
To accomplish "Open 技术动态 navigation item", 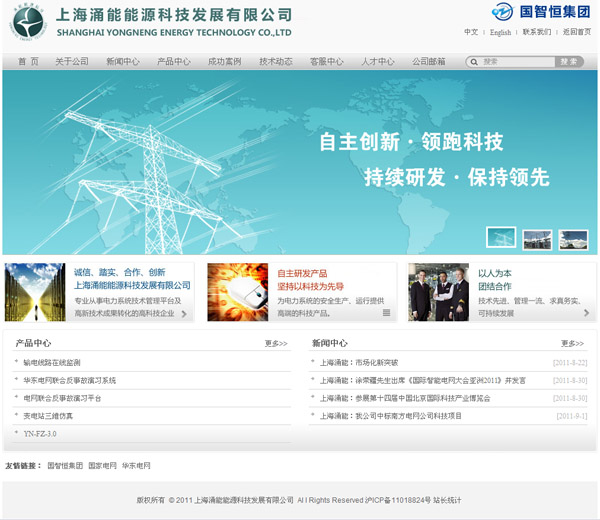I will click(x=276, y=62).
